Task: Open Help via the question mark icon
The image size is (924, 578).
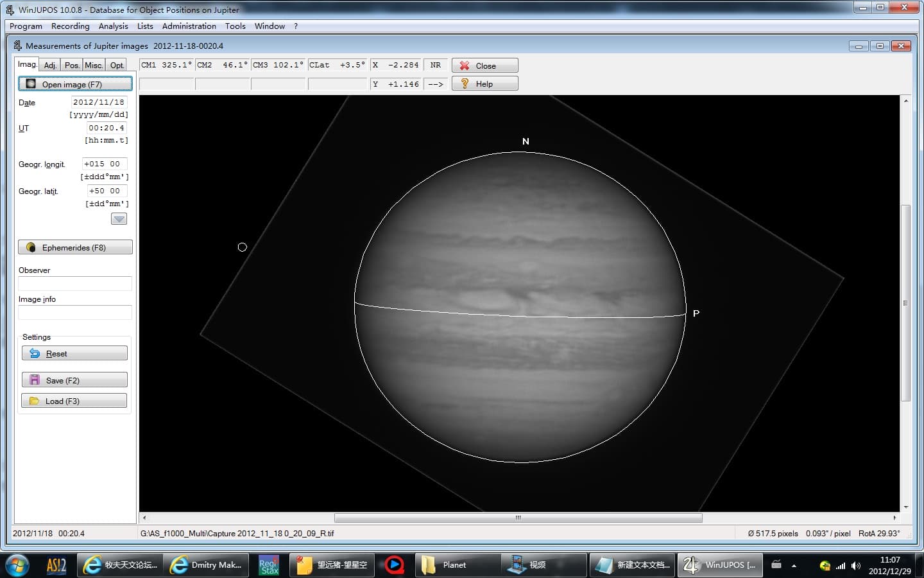Action: tap(464, 83)
